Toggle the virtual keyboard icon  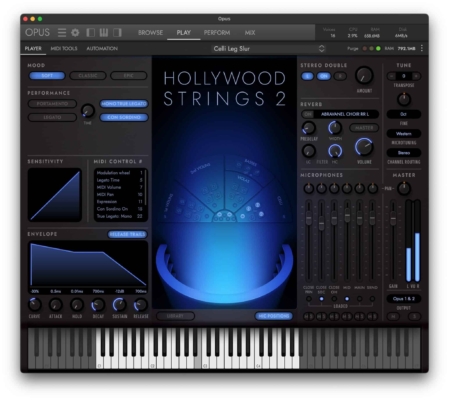coord(104,32)
